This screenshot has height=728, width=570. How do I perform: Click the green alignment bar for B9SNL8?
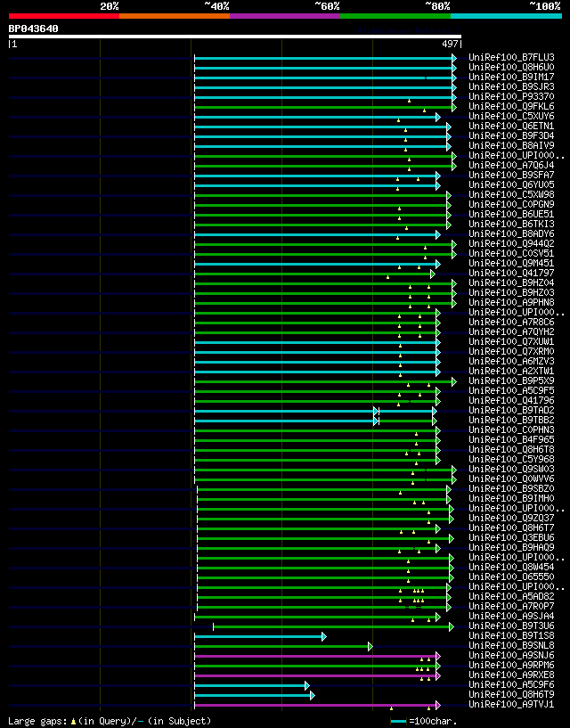pos(283,646)
